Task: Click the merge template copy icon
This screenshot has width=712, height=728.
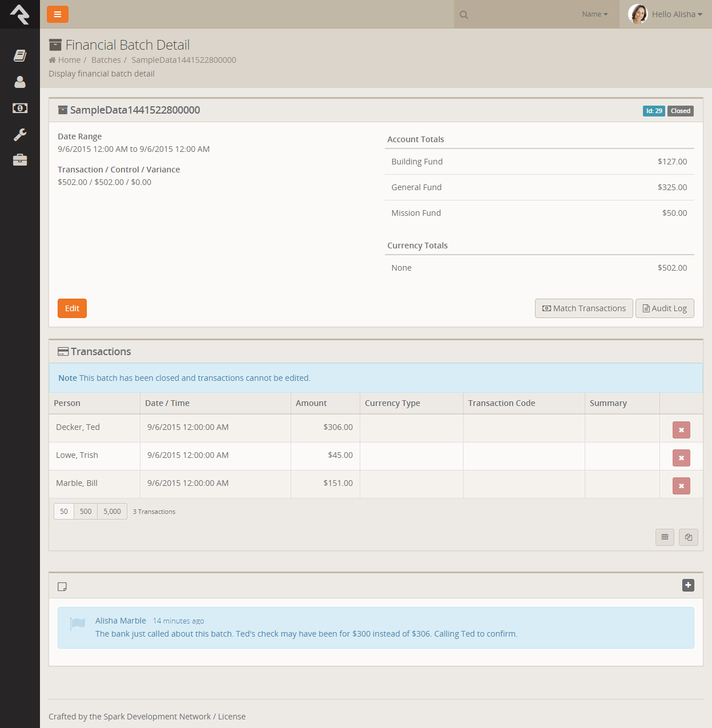Action: coord(689,537)
